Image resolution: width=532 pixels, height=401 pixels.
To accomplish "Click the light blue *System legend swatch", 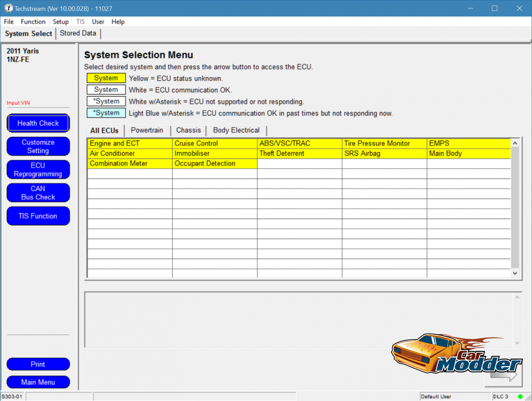I will tap(106, 113).
